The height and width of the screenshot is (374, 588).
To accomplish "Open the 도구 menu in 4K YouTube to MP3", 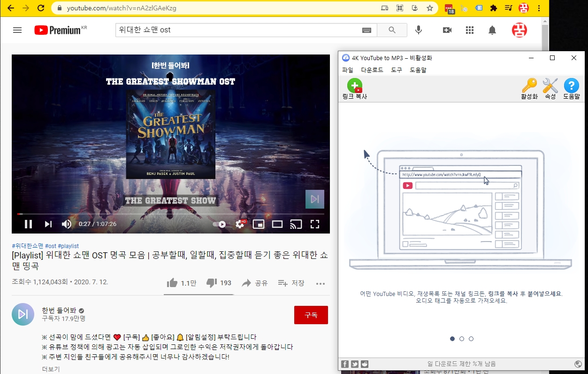I will 397,70.
